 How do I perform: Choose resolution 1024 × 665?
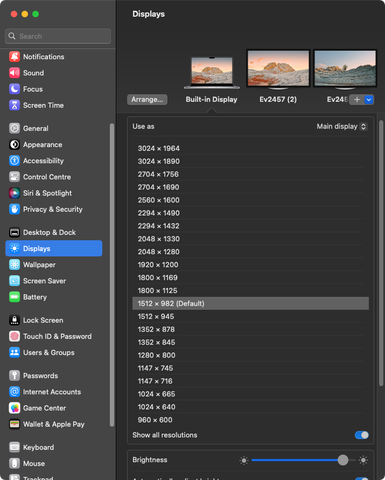click(x=250, y=394)
